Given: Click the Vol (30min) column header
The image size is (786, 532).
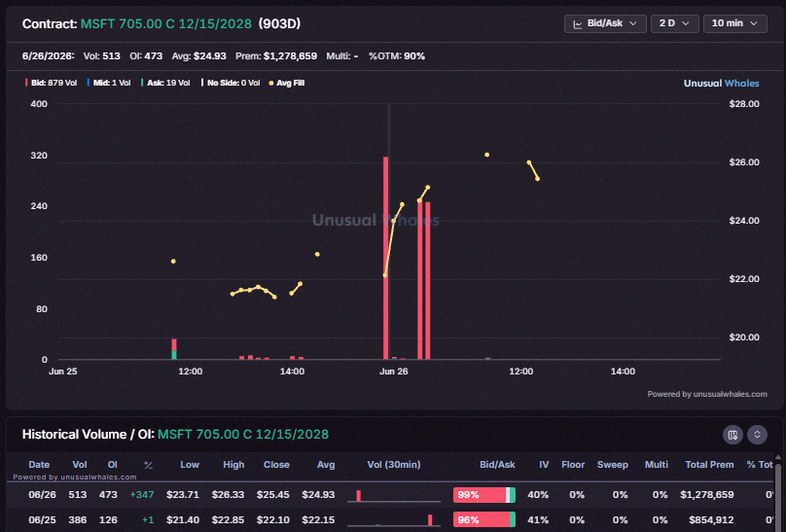Looking at the screenshot, I should [x=394, y=465].
